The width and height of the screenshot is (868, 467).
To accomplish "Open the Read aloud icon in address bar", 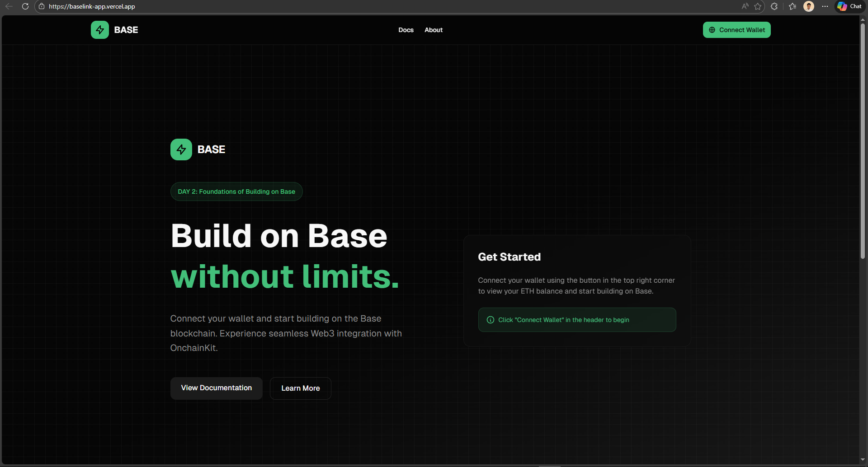I will 745,6.
